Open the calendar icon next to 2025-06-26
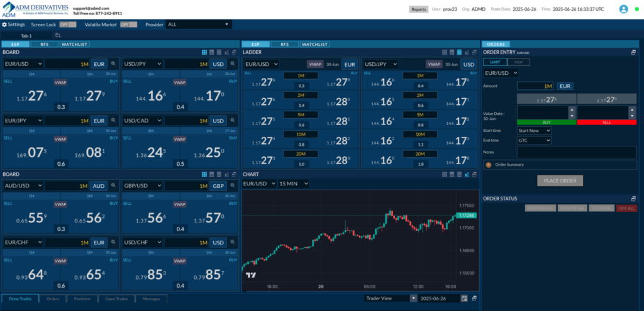This screenshot has width=644, height=311. tap(464, 298)
